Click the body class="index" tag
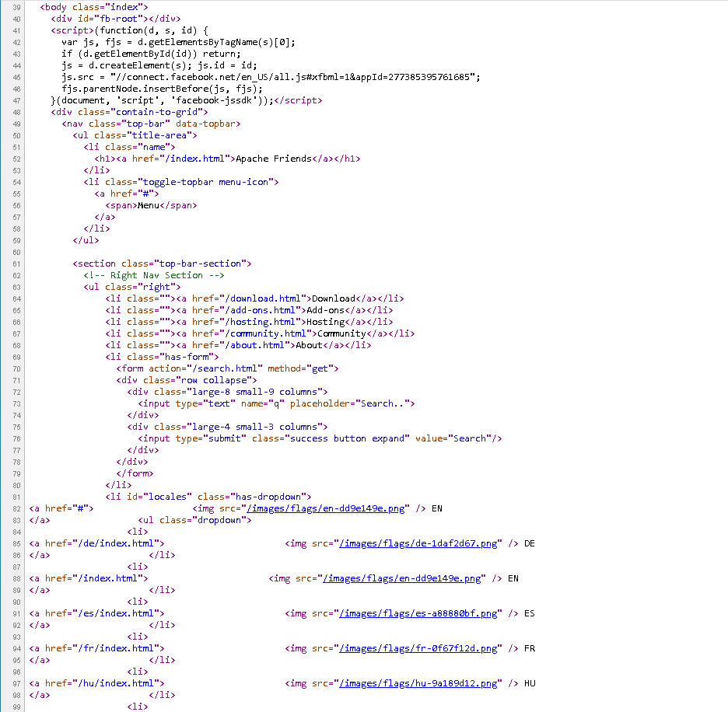The height and width of the screenshot is (712, 728). coord(94,7)
